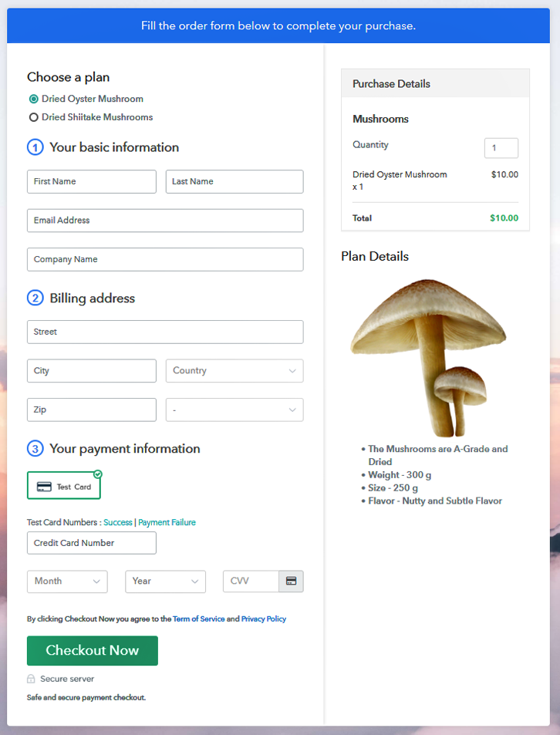The image size is (560, 735).
Task: Click the credit card icon in Test Card
Action: pos(45,487)
